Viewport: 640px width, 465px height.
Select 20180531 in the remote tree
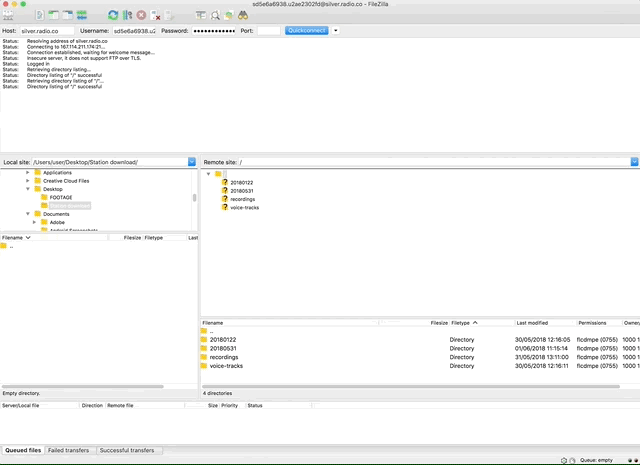[x=242, y=191]
